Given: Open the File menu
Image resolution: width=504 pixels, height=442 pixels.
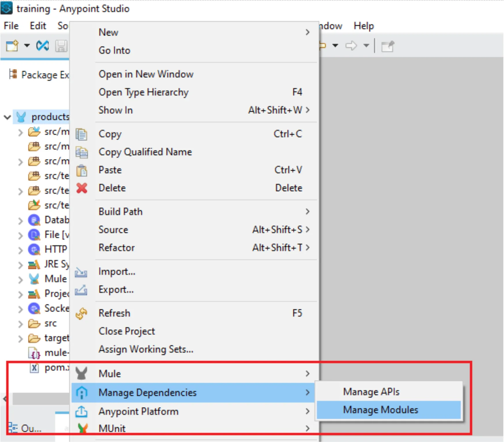Looking at the screenshot, I should tap(11, 26).
